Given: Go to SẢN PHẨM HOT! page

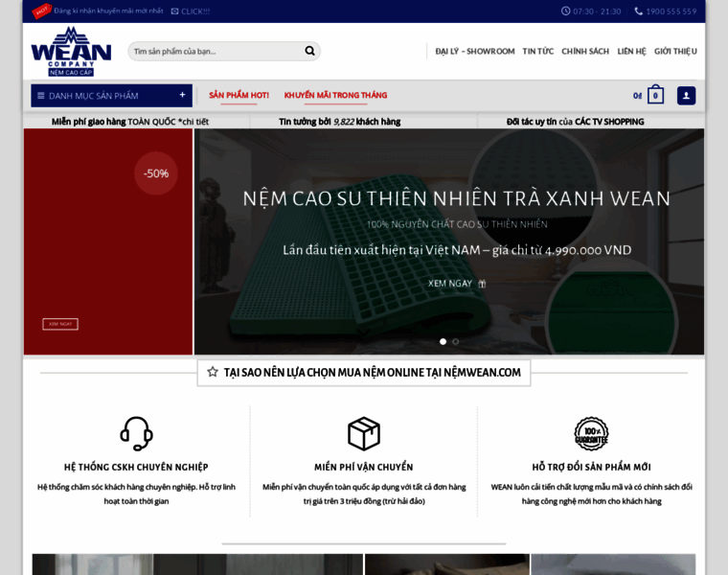Looking at the screenshot, I should (239, 95).
